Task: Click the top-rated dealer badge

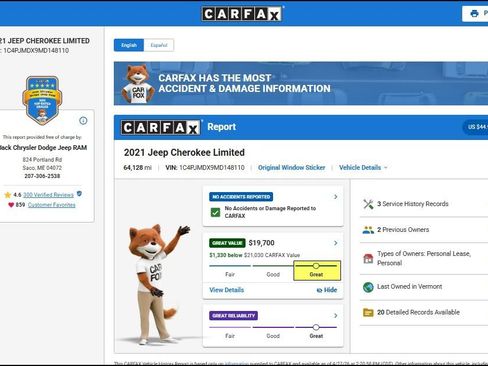Action: (42, 100)
